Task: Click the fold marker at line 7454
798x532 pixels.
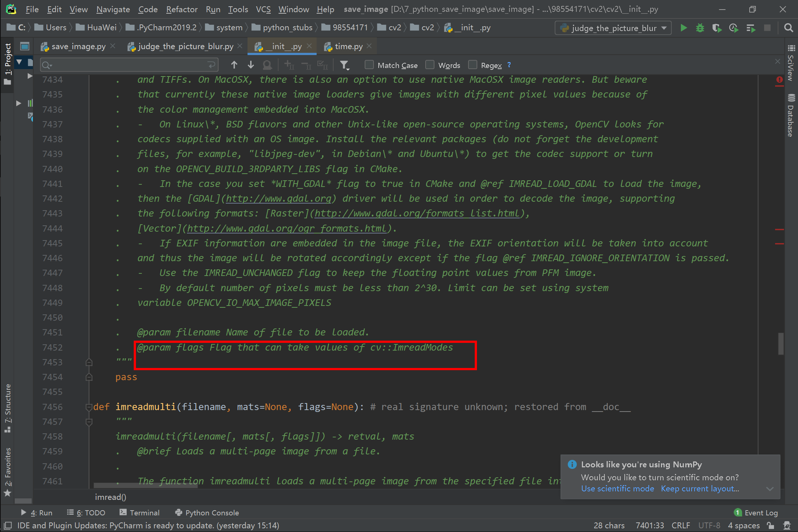Action: [x=89, y=377]
